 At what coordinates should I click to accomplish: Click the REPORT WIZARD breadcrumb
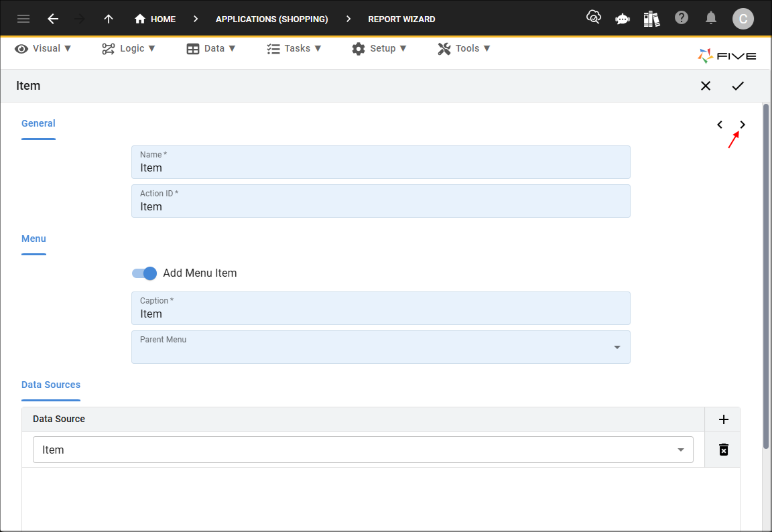[401, 19]
